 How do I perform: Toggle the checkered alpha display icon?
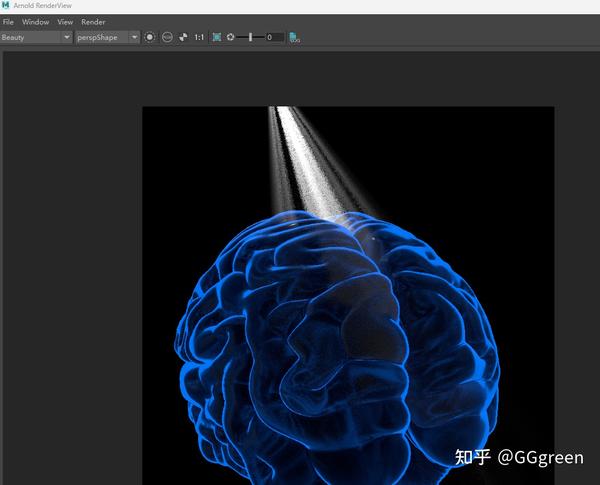click(183, 37)
